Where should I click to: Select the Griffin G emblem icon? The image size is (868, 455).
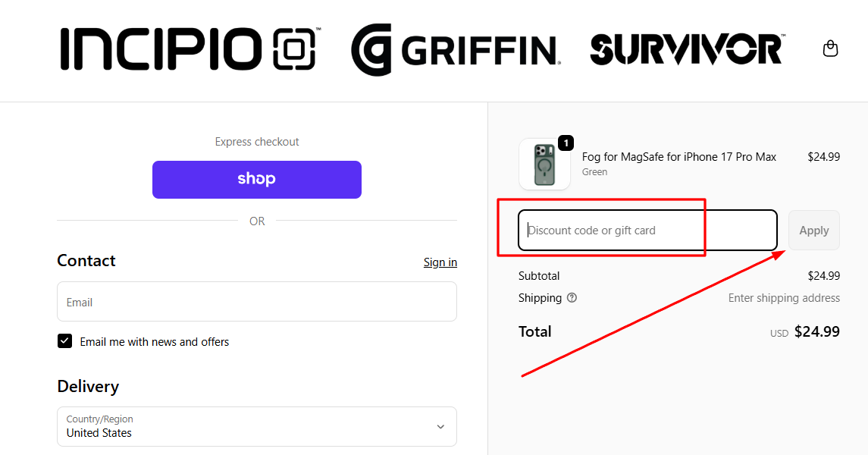pos(371,49)
